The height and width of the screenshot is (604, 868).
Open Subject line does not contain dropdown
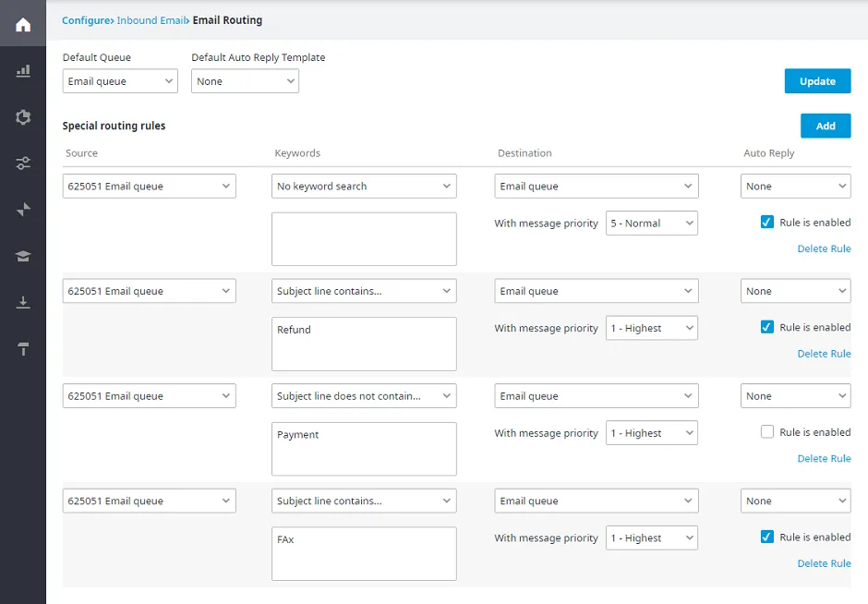364,396
